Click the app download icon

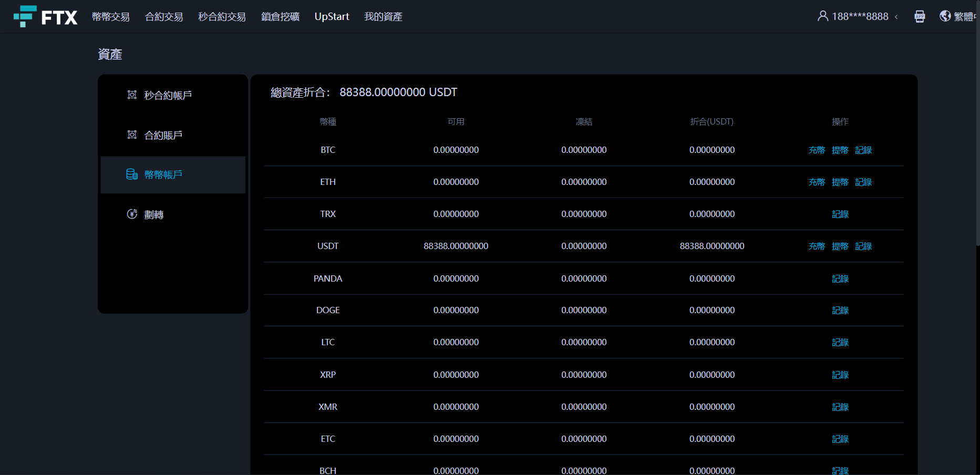(920, 16)
